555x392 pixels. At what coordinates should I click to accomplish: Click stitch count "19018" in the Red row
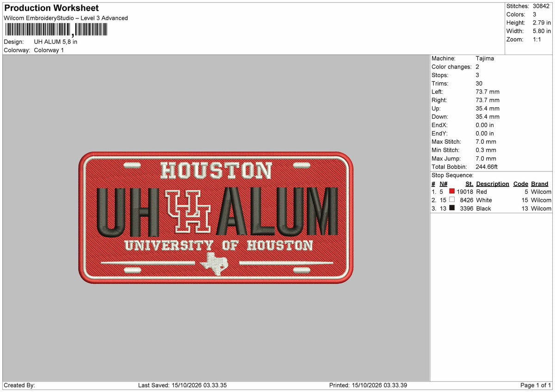click(x=465, y=191)
